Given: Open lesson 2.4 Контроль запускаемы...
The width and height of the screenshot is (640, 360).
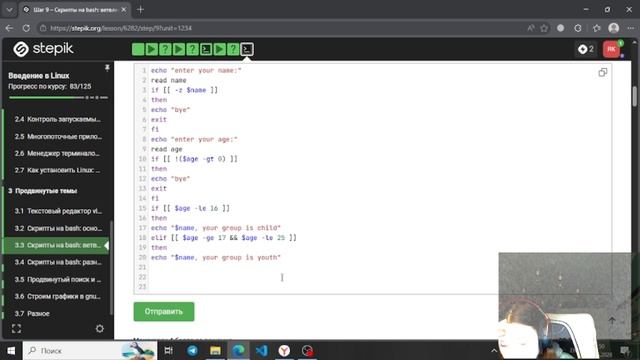Looking at the screenshot, I should 57,119.
